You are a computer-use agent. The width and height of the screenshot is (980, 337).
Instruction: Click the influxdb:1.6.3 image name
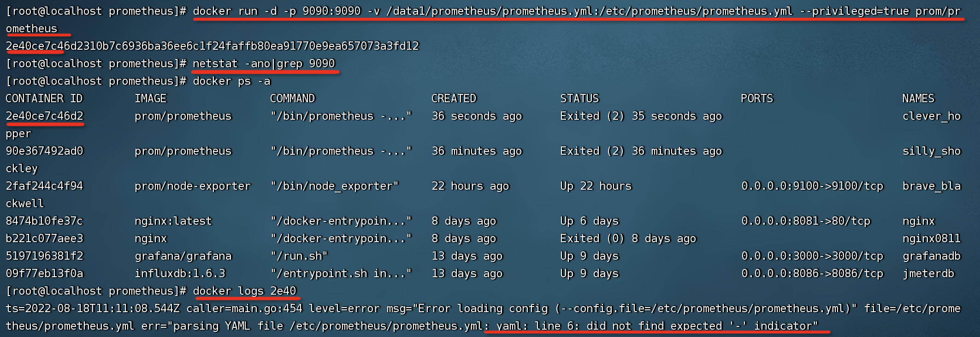[x=180, y=273]
